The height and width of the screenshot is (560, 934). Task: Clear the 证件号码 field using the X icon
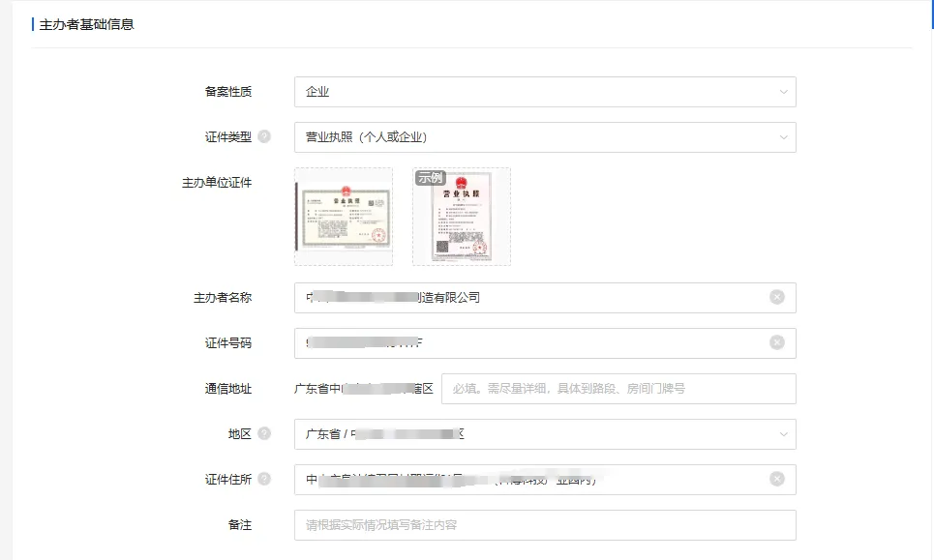pos(776,343)
